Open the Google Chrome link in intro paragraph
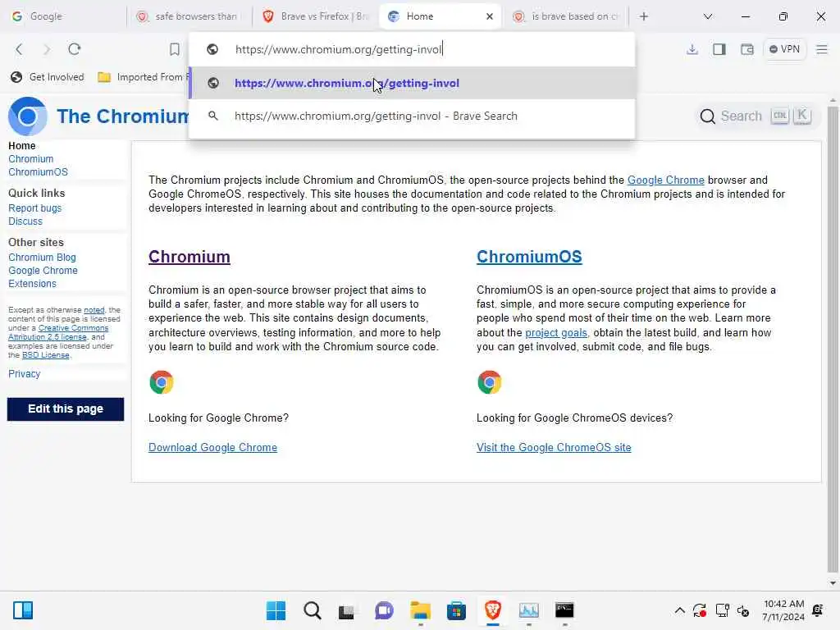The width and height of the screenshot is (840, 630). point(665,180)
